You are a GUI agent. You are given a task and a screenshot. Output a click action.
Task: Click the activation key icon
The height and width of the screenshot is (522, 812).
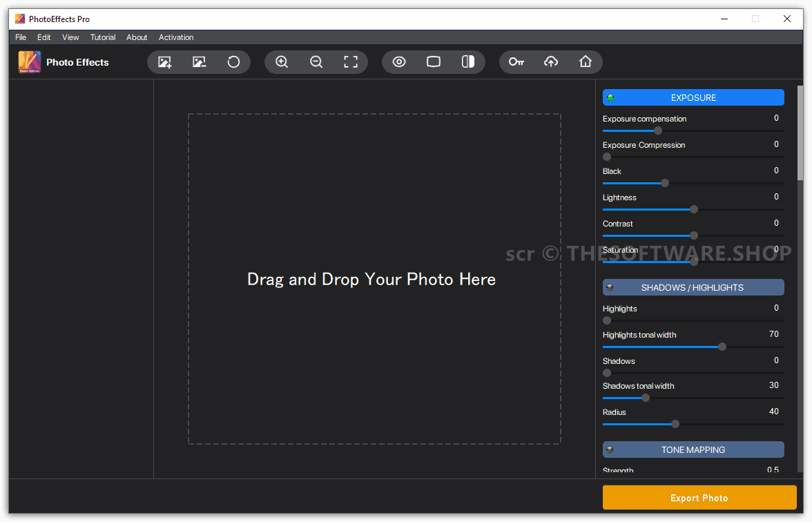516,62
